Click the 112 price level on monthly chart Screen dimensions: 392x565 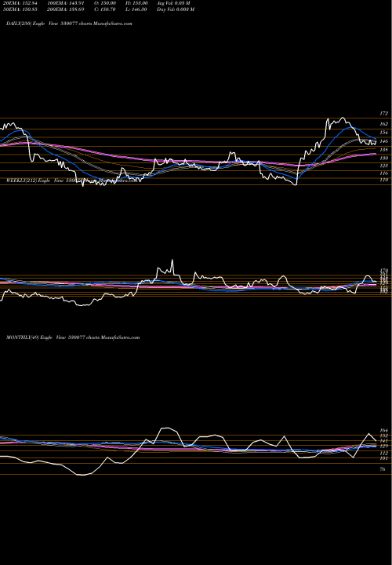tap(383, 453)
